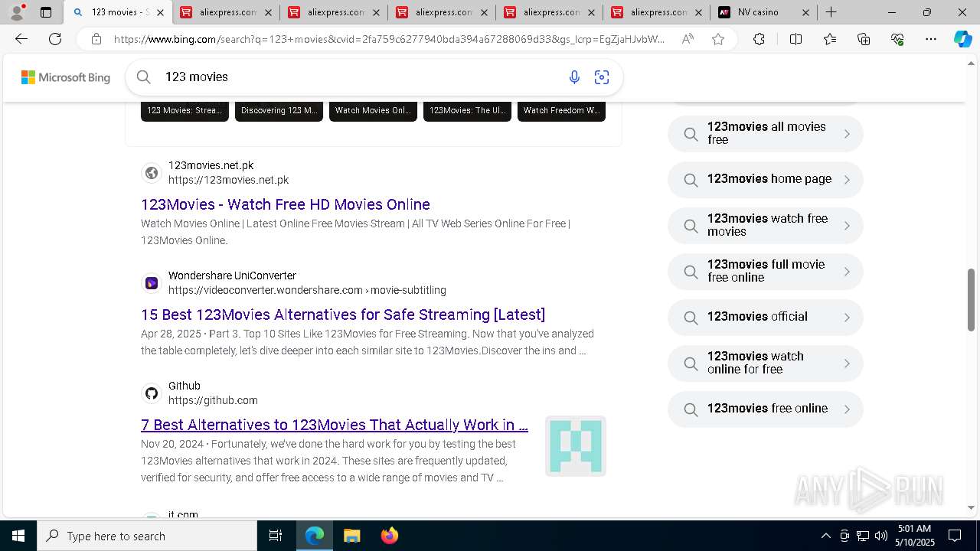Open File Explorer from taskbar
Image resolution: width=980 pixels, height=551 pixels.
351,536
